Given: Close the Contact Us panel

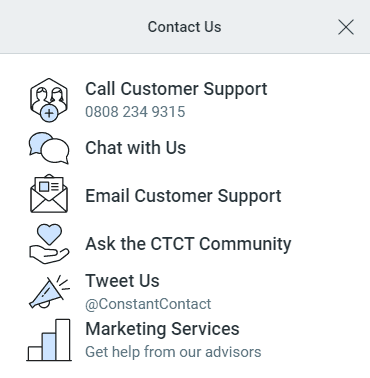Looking at the screenshot, I should [x=346, y=27].
